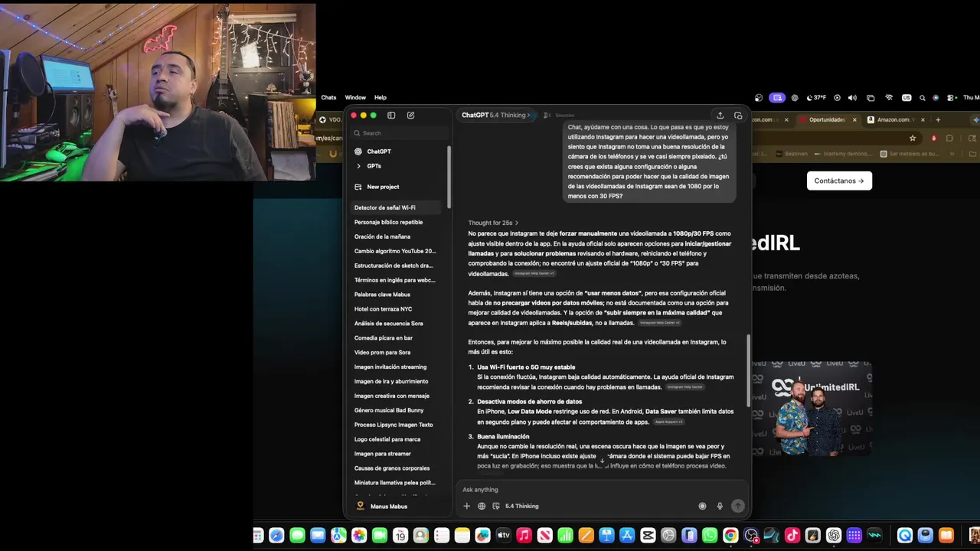Open Chrome extensions puzzle icon
The width and height of the screenshot is (980, 551).
coord(949,139)
